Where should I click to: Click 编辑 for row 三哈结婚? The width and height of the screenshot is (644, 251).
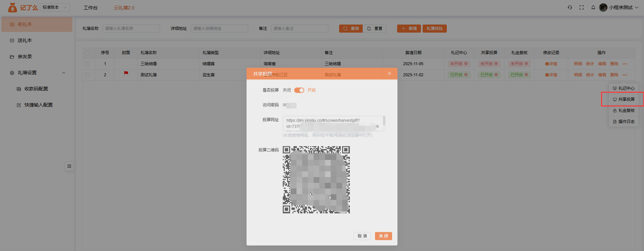tap(602, 64)
